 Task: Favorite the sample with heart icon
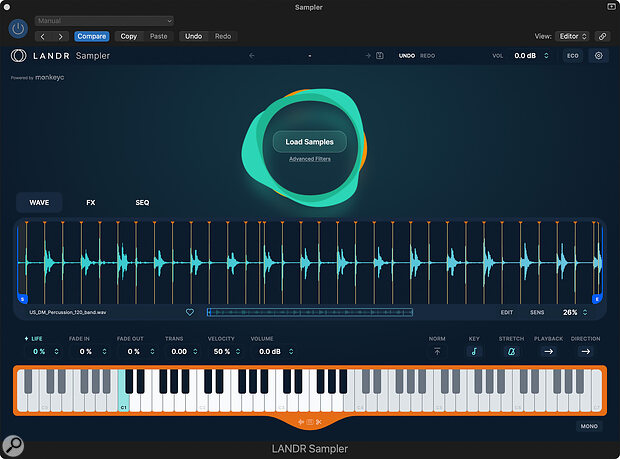tap(190, 312)
